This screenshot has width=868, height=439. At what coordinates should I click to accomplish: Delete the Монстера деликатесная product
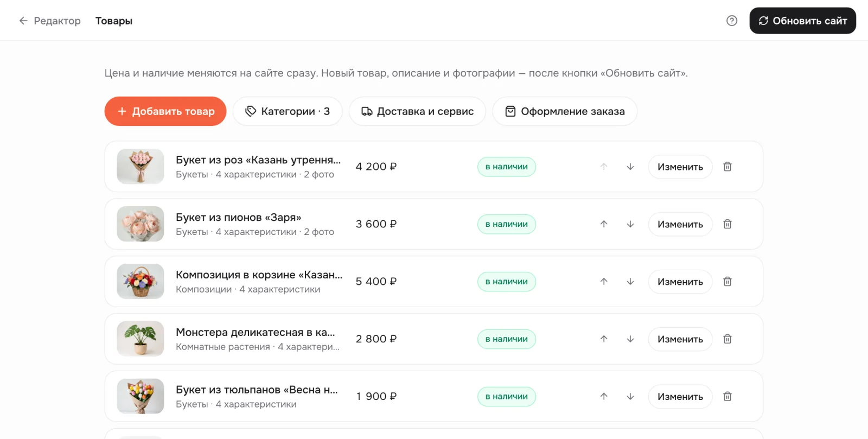[727, 339]
